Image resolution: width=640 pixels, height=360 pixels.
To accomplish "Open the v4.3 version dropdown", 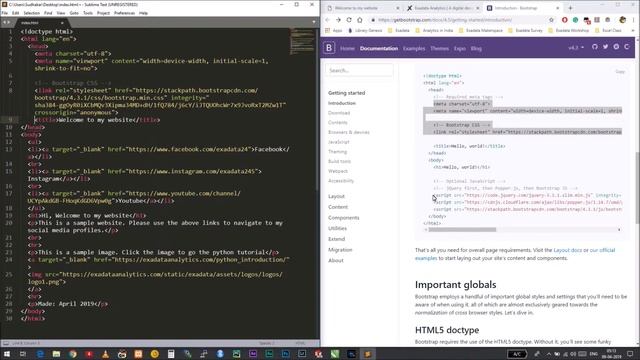I will point(576,48).
